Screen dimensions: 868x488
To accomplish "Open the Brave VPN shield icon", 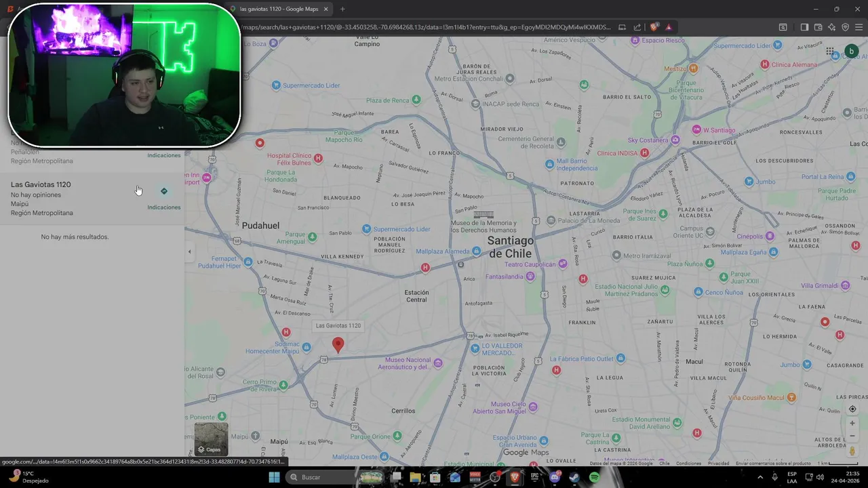I will pos(845,27).
